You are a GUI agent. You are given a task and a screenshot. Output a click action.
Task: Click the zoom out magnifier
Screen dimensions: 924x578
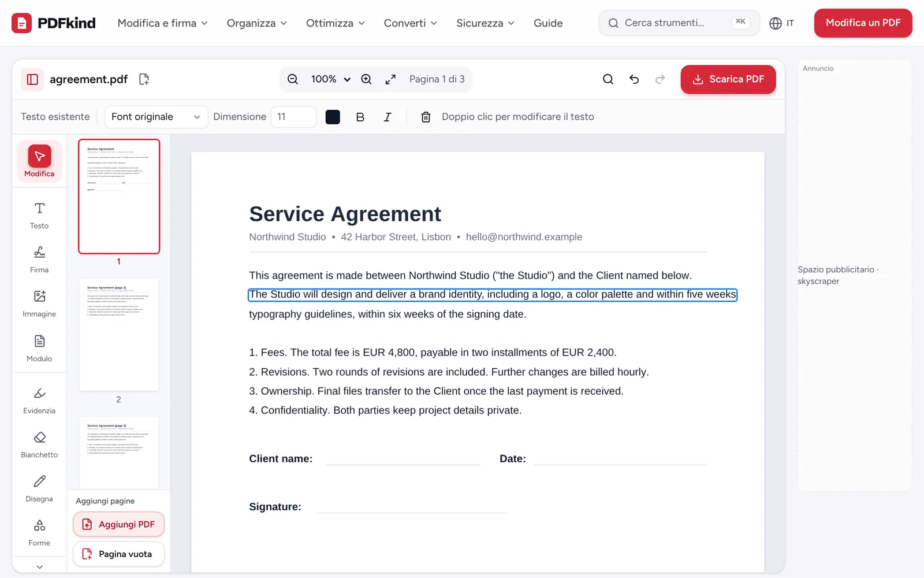tap(293, 79)
